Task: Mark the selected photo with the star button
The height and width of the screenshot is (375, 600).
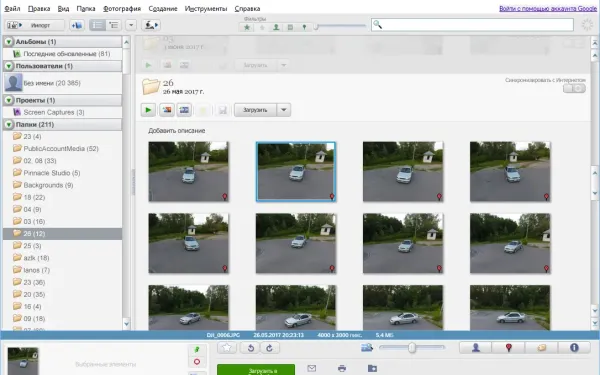Action: (227, 348)
